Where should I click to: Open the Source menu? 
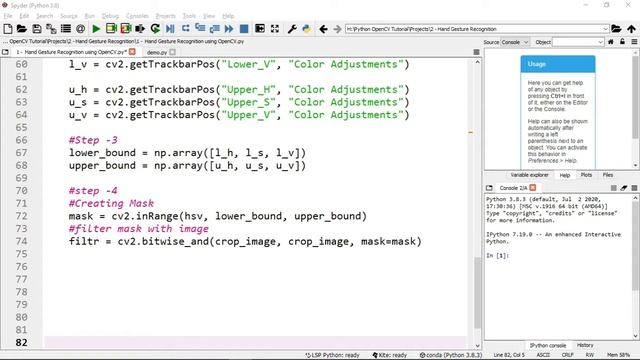click(x=69, y=16)
